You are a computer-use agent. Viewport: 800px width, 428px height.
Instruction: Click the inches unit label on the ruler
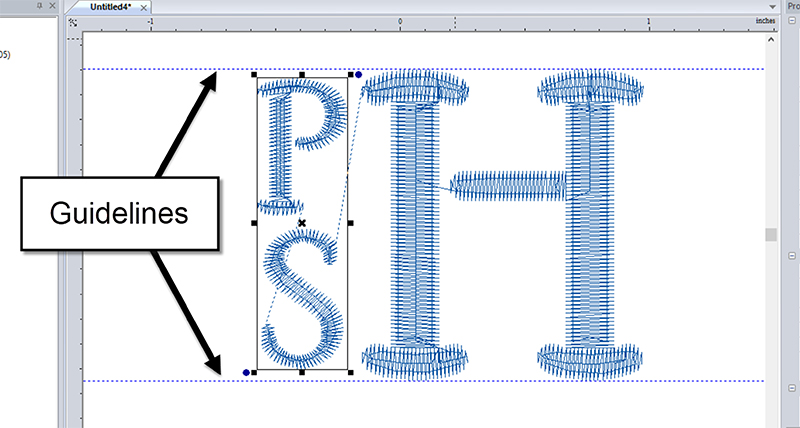pyautogui.click(x=765, y=20)
